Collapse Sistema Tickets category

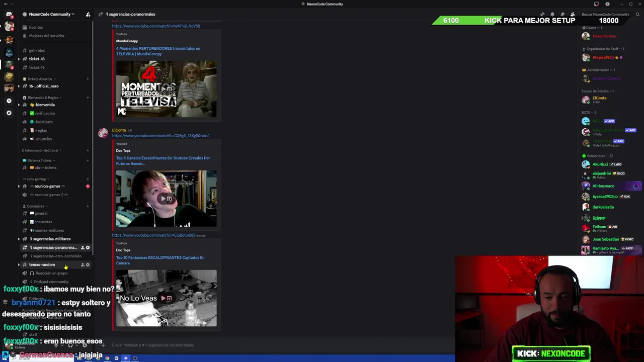40,160
